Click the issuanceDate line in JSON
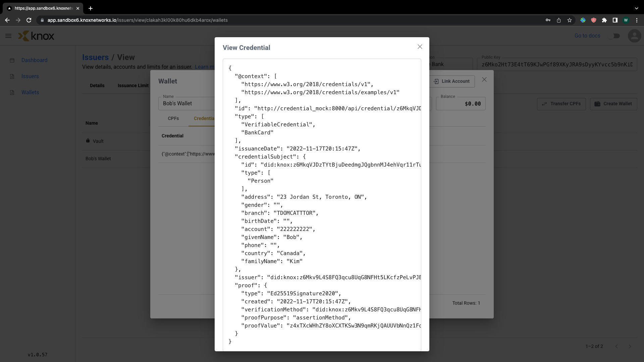The width and height of the screenshot is (644, 362). (x=298, y=149)
